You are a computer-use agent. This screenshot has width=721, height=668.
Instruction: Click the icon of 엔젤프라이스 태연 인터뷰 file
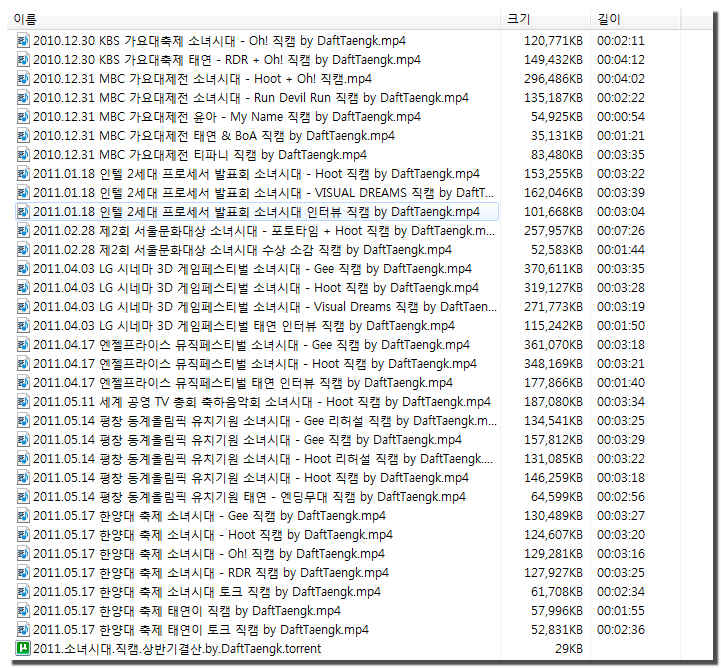click(23, 383)
